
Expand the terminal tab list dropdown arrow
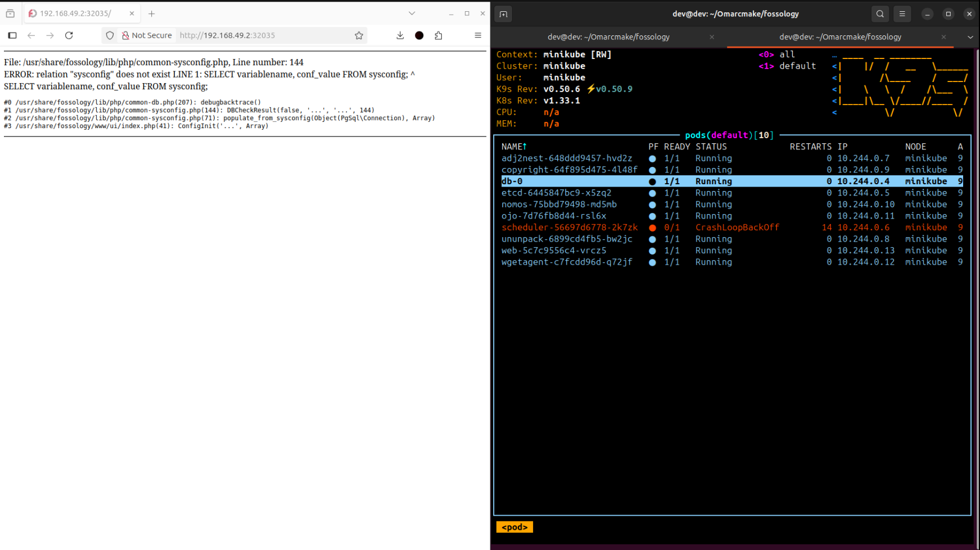click(970, 37)
